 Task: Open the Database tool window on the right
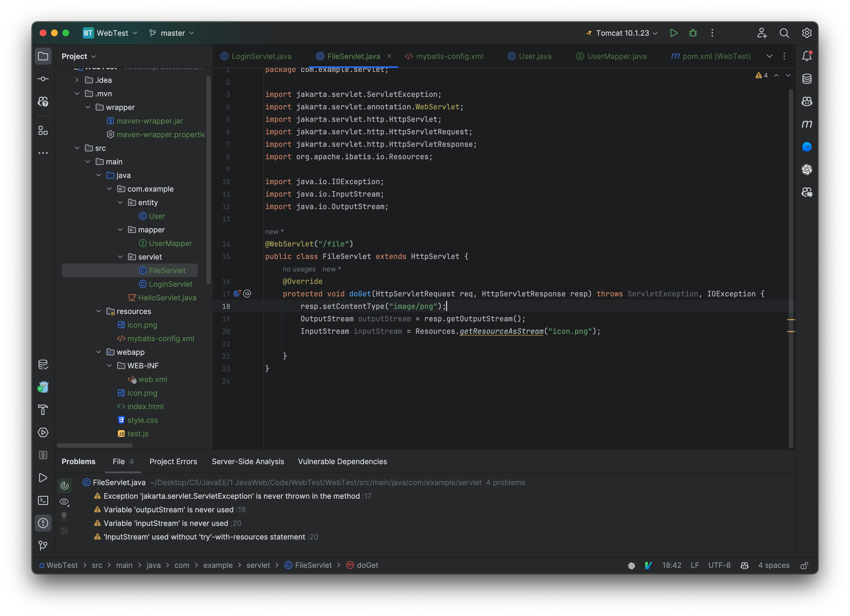tap(807, 79)
